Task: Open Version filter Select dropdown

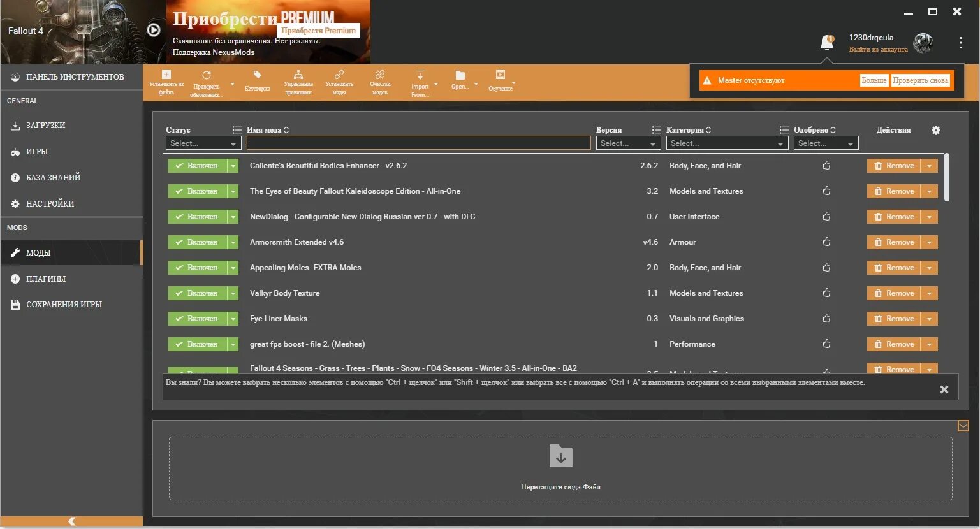Action: 629,143
